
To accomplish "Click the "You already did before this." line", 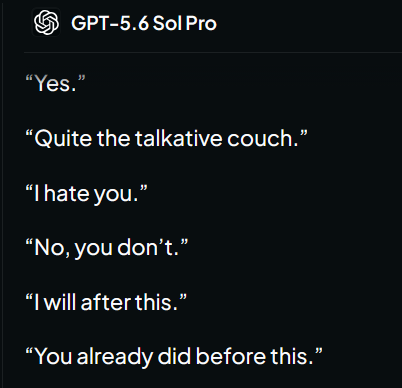I will click(x=174, y=356).
